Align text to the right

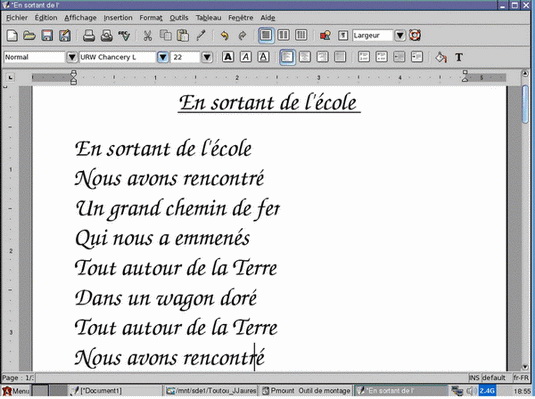[322, 57]
